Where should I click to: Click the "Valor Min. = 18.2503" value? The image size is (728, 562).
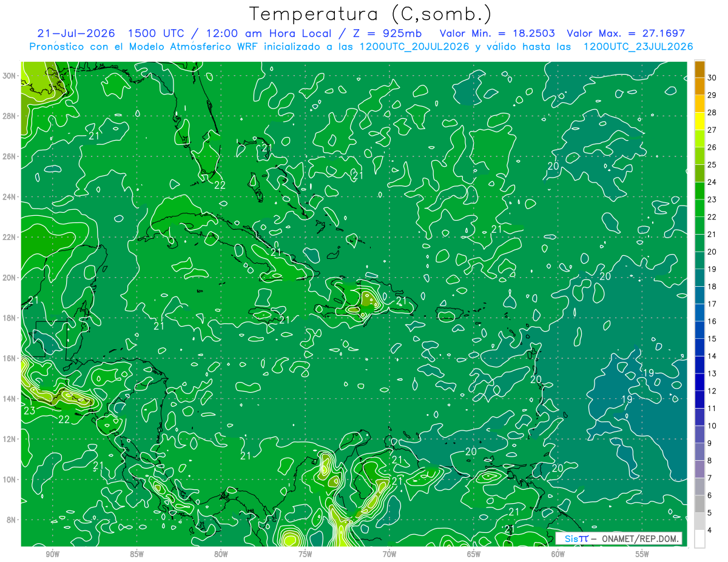tap(496, 33)
